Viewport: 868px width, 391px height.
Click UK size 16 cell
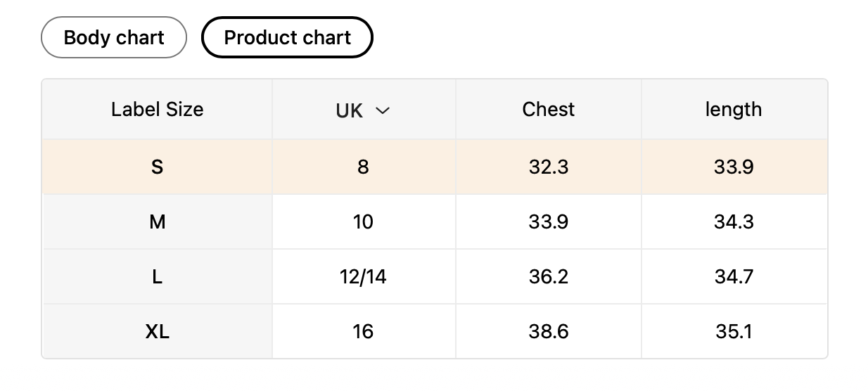(x=363, y=332)
